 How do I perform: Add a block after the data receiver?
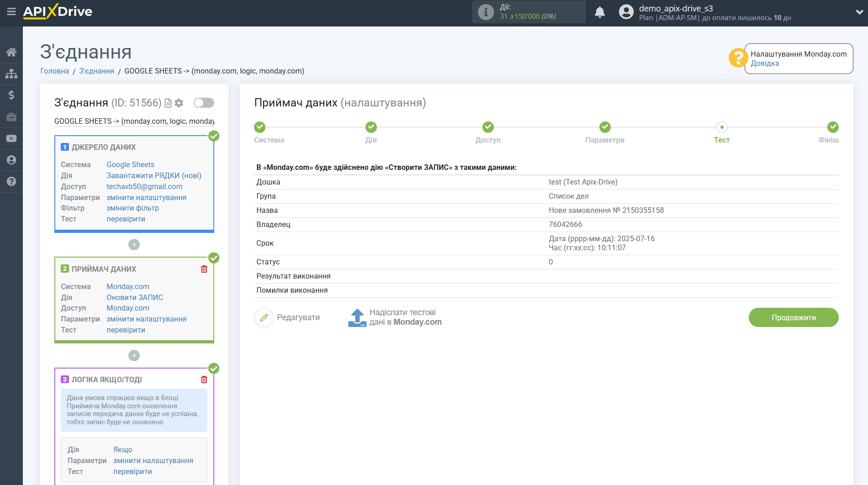coord(134,355)
